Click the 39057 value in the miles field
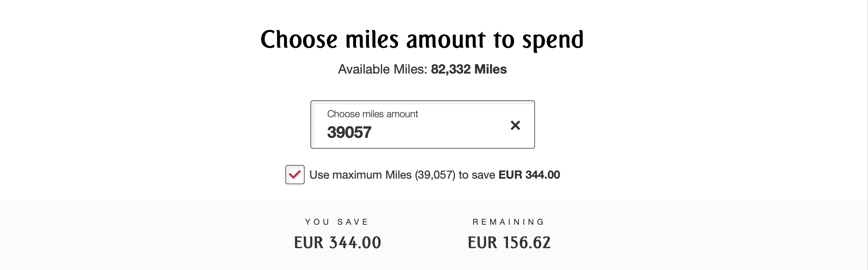Image resolution: width=868 pixels, height=270 pixels. point(349,133)
